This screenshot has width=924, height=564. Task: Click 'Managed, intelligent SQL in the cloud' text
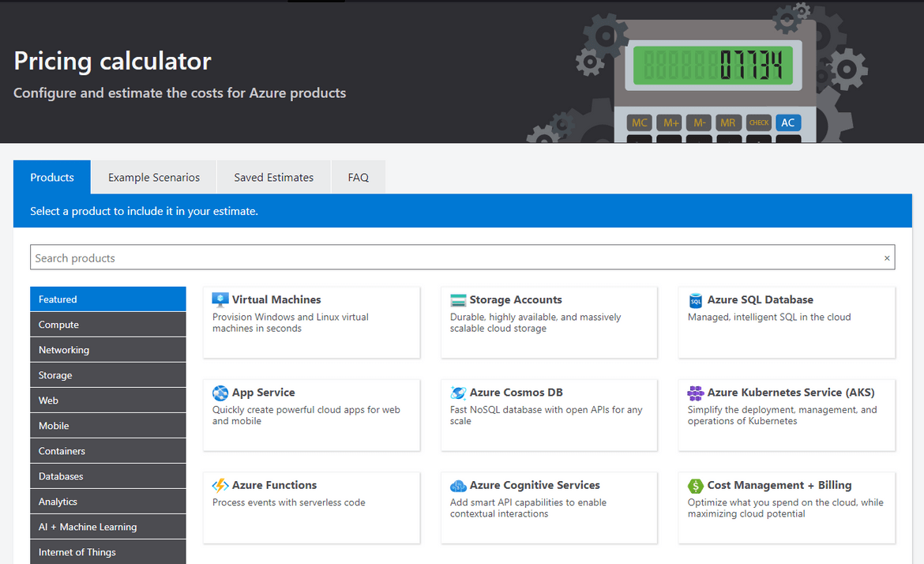[x=769, y=317]
